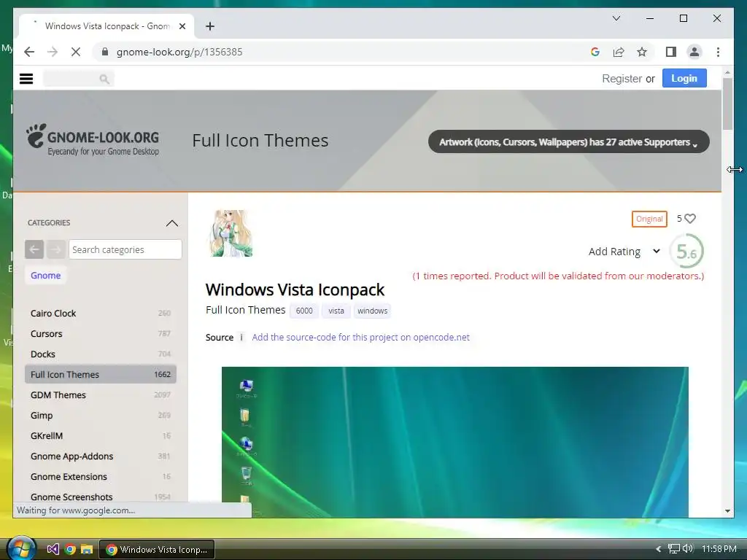Open Chrome's three-dot menu
The height and width of the screenshot is (560, 747).
click(x=718, y=52)
